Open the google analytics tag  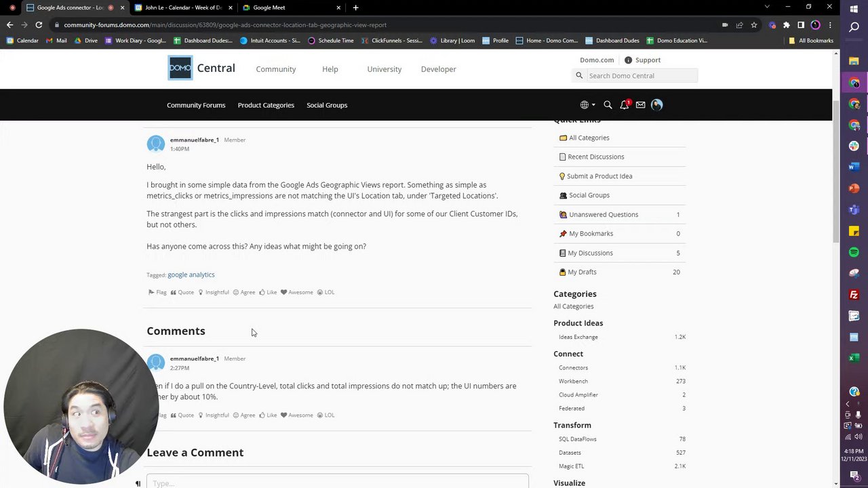[191, 274]
